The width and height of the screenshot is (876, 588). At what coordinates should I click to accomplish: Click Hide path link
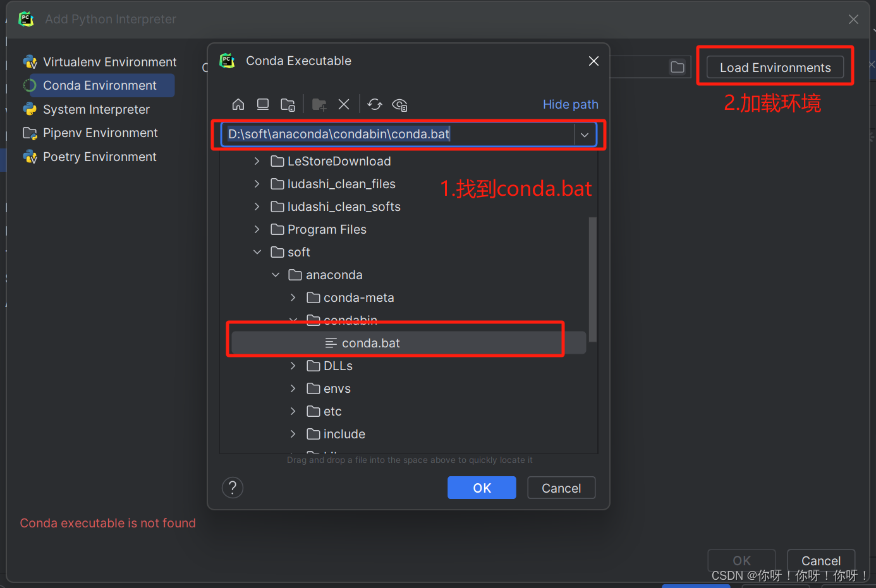tap(570, 104)
